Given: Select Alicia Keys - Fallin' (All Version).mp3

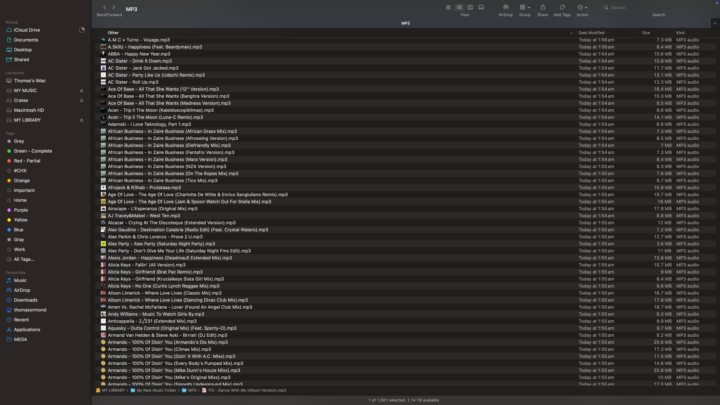Looking at the screenshot, I should (x=146, y=265).
